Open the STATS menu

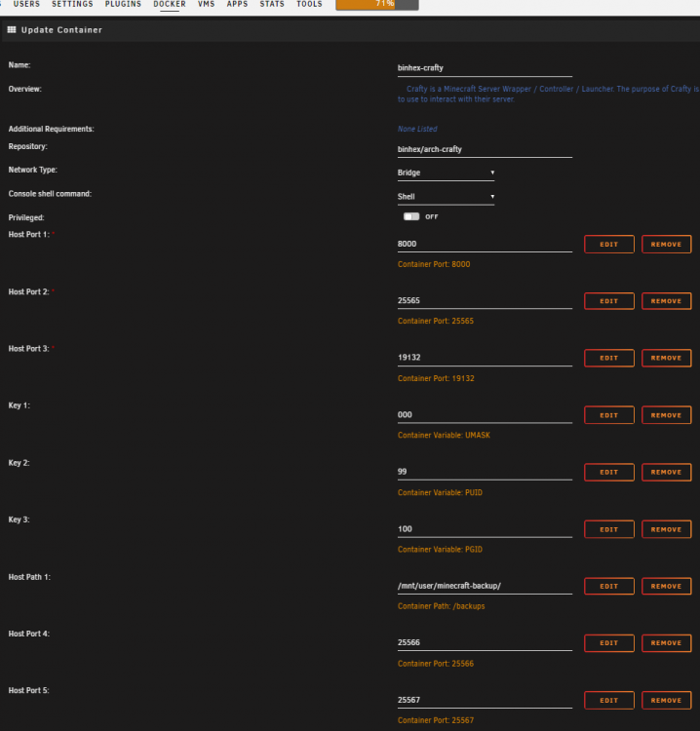[x=272, y=4]
